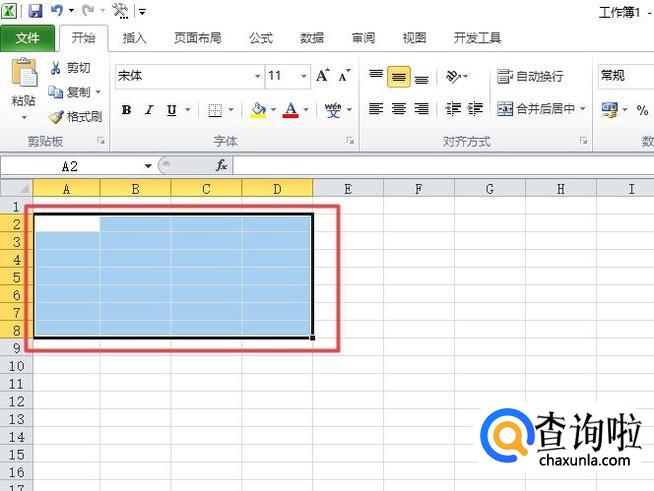The image size is (654, 491).
Task: Open the 公式 (Formulas) tab
Action: (260, 38)
